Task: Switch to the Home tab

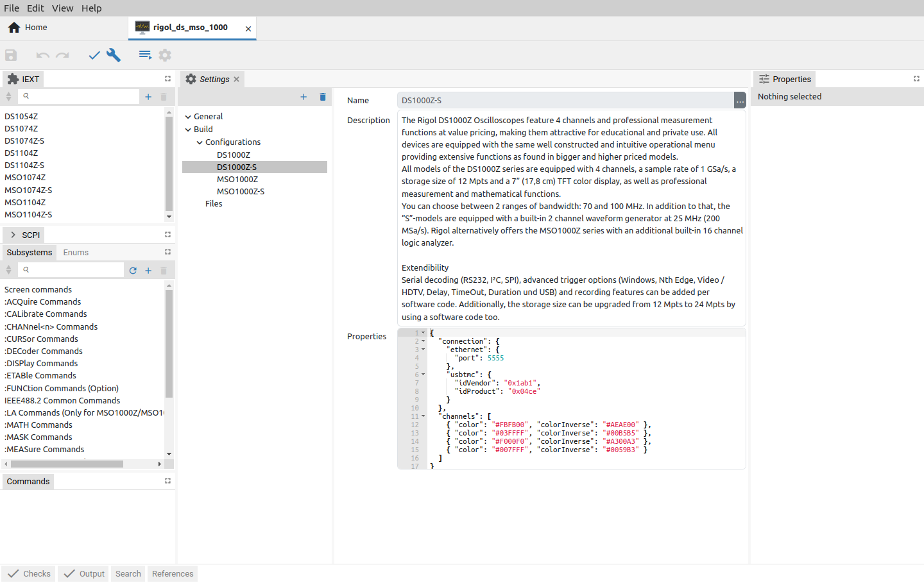Action: pyautogui.click(x=28, y=28)
